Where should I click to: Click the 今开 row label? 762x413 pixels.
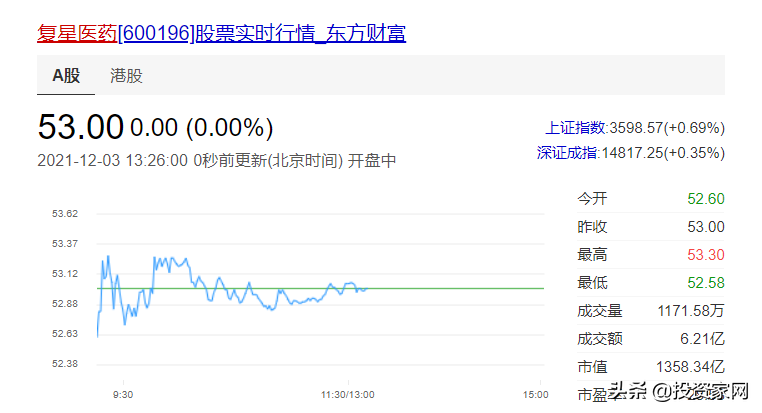point(592,198)
